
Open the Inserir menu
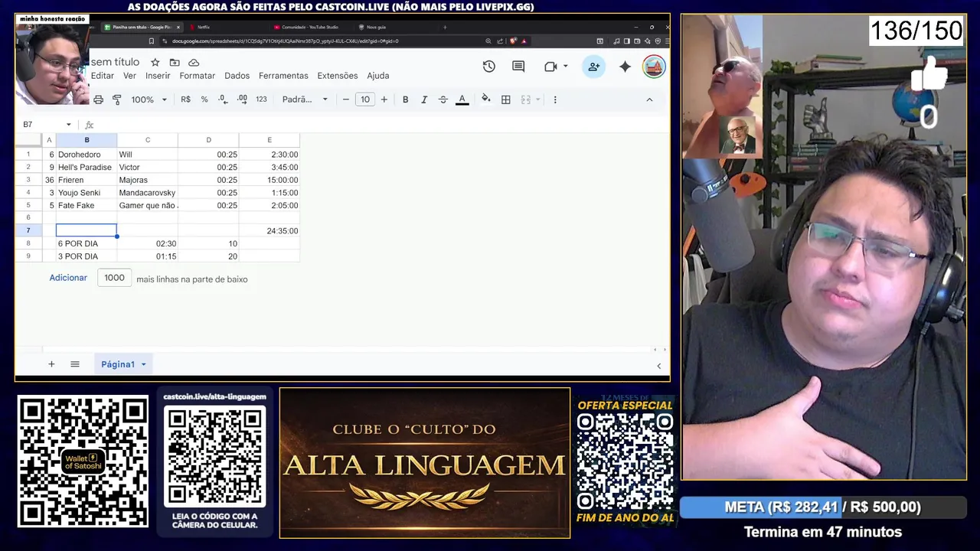click(x=158, y=76)
